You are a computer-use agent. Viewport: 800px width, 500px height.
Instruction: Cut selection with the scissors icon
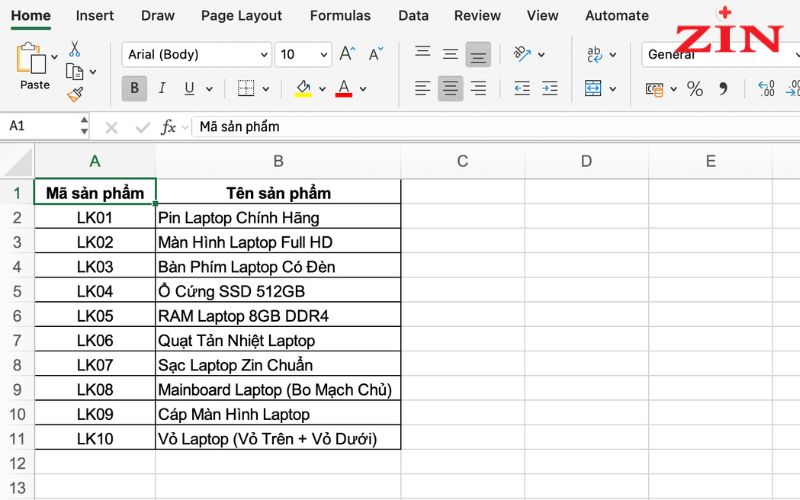point(74,49)
